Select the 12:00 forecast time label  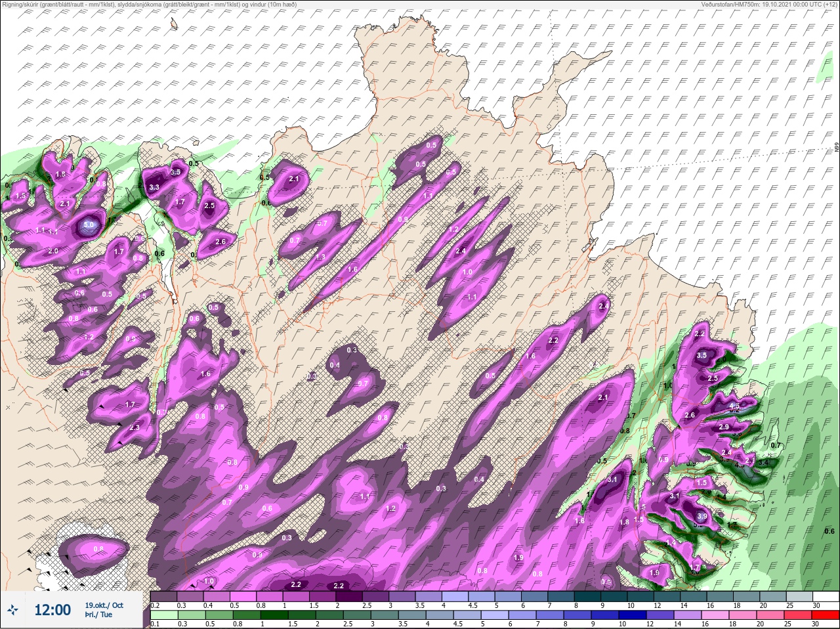(52, 610)
